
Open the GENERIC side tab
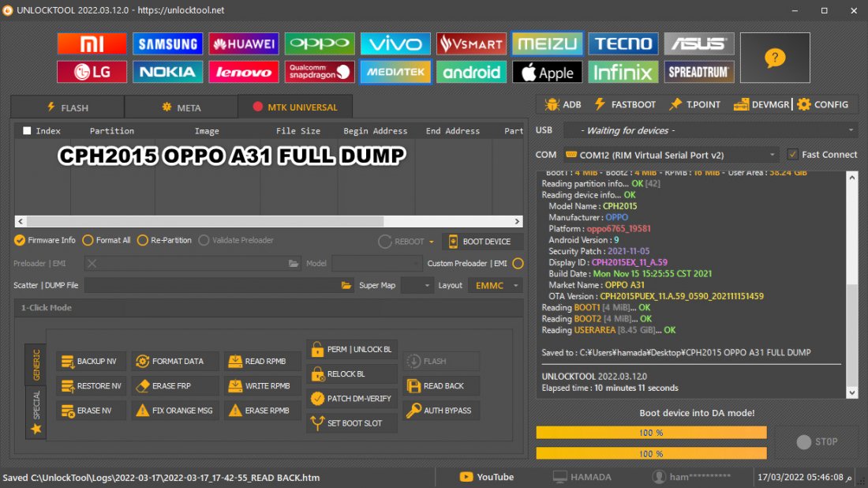(36, 365)
